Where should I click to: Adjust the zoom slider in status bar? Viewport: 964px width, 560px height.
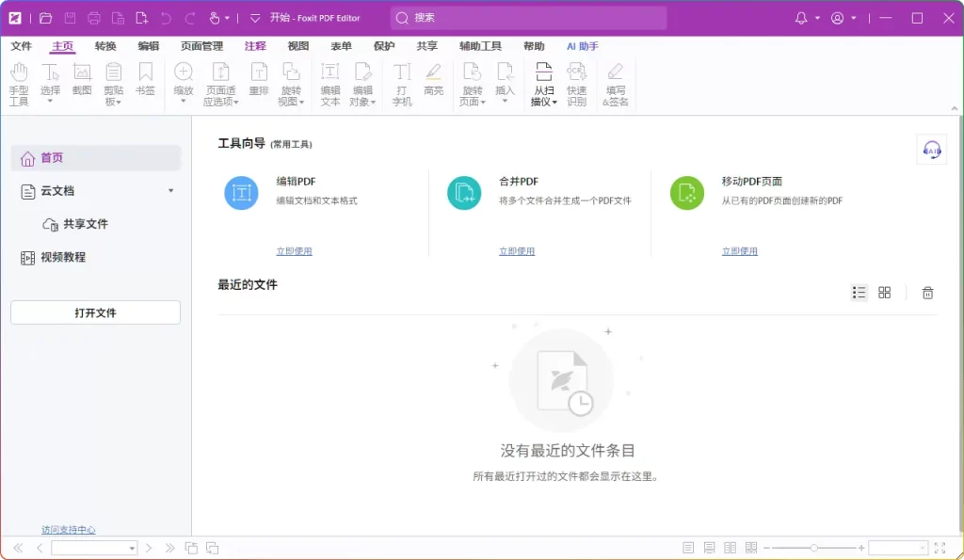pyautogui.click(x=813, y=548)
